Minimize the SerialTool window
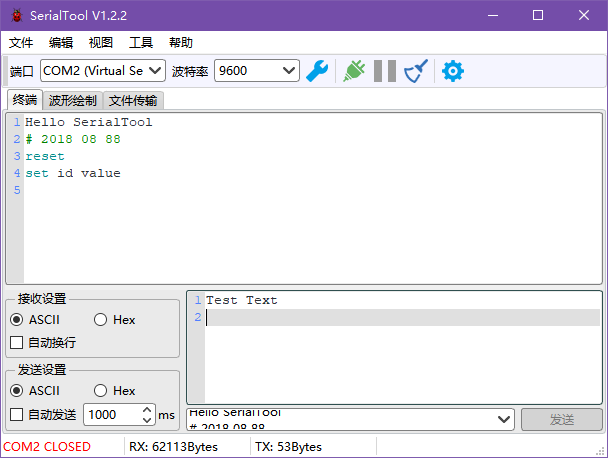 tap(493, 16)
